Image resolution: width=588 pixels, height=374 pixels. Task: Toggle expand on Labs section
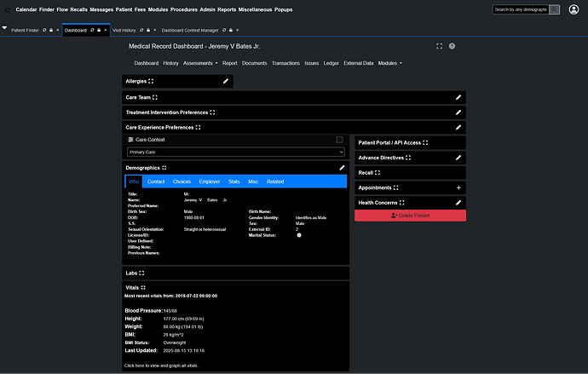[x=142, y=273]
